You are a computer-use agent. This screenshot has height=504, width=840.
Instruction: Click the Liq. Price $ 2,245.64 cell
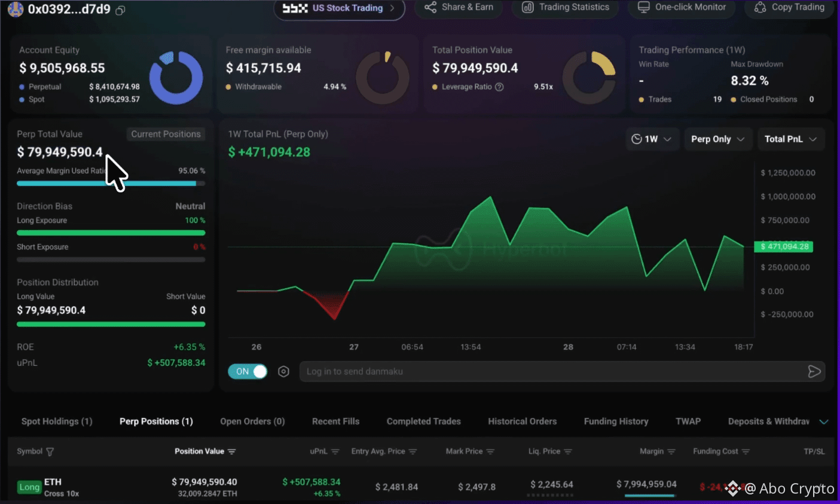551,484
